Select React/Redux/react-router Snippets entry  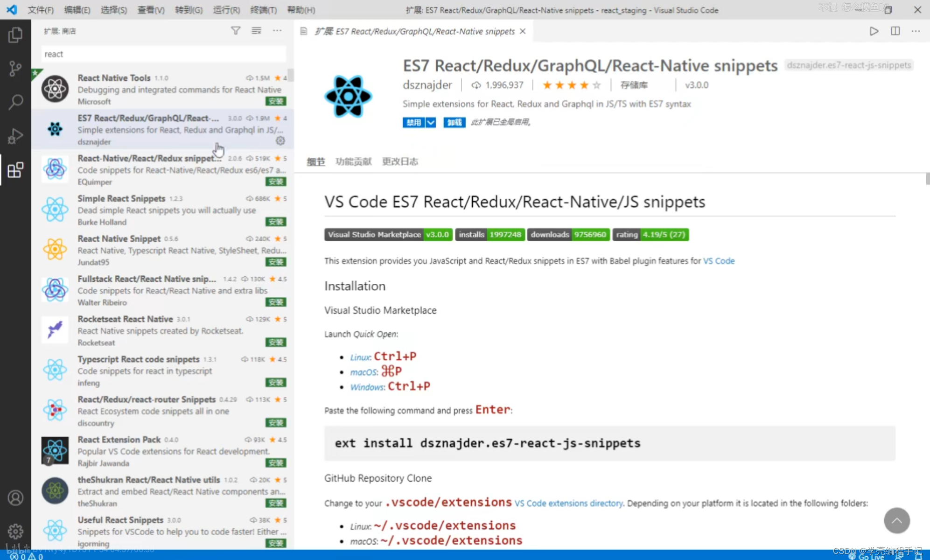point(162,410)
